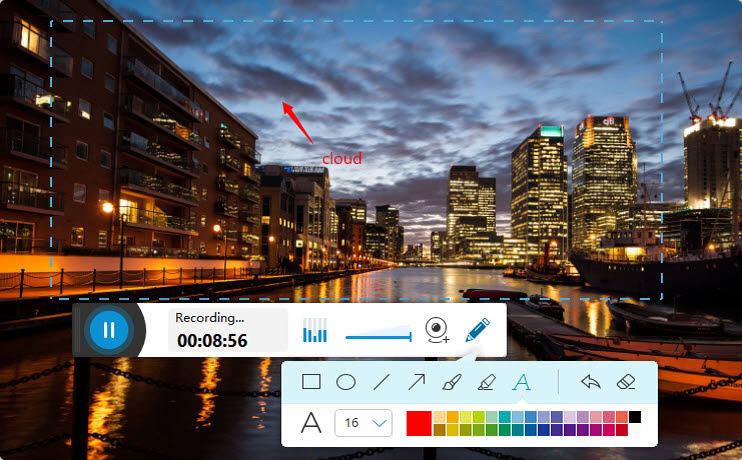Screen dimensions: 742x460
Task: Add webcam overlay via the camera icon
Action: (437, 330)
